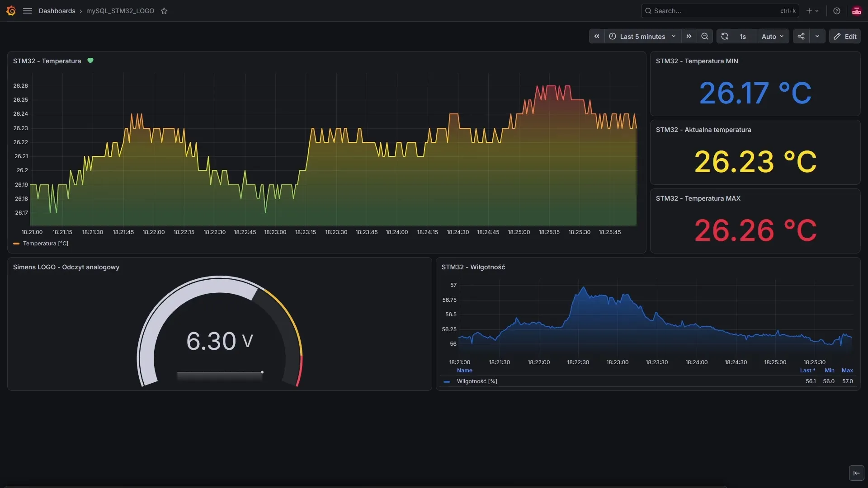Click the 26.17 °C minimum value
Screen dimensions: 868x488
click(755, 93)
